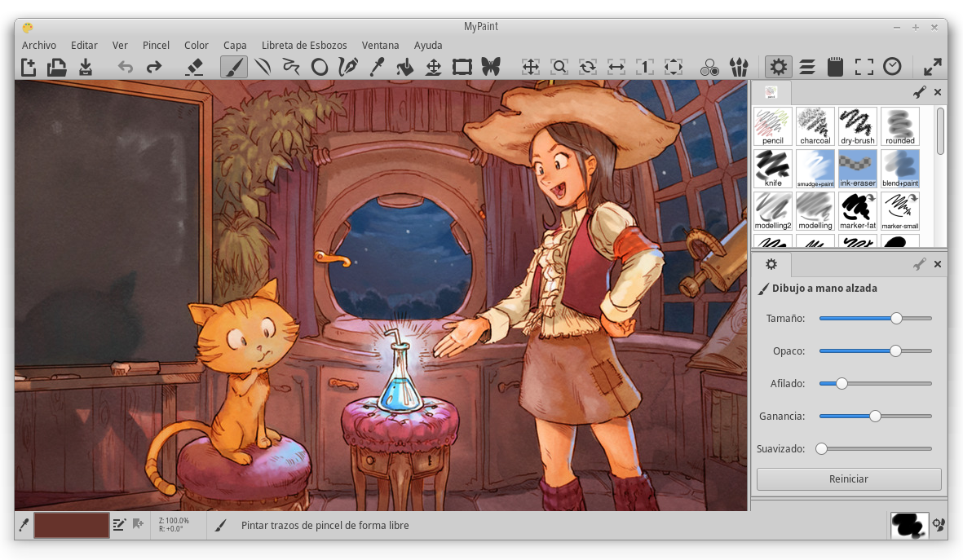Viewport: 963px width, 560px height.
Task: Click the Opaco slider
Action: (875, 351)
